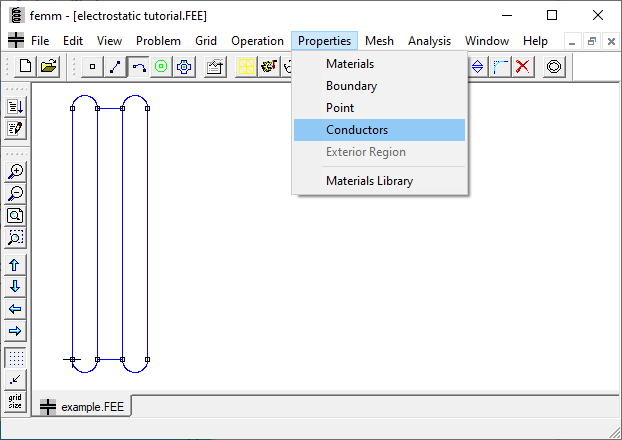Image resolution: width=622 pixels, height=440 pixels.
Task: Select the block label tool
Action: click(x=161, y=66)
